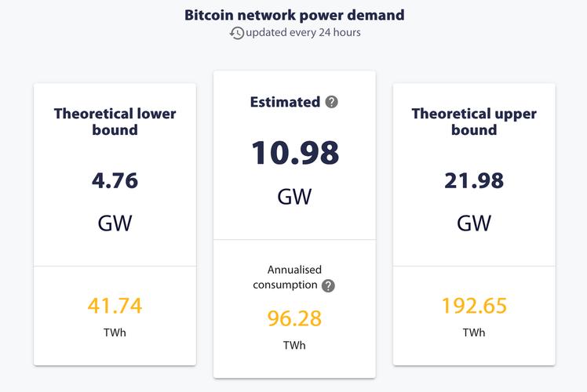Click the Theoretical upper bound title
The height and width of the screenshot is (392, 587).
(474, 121)
